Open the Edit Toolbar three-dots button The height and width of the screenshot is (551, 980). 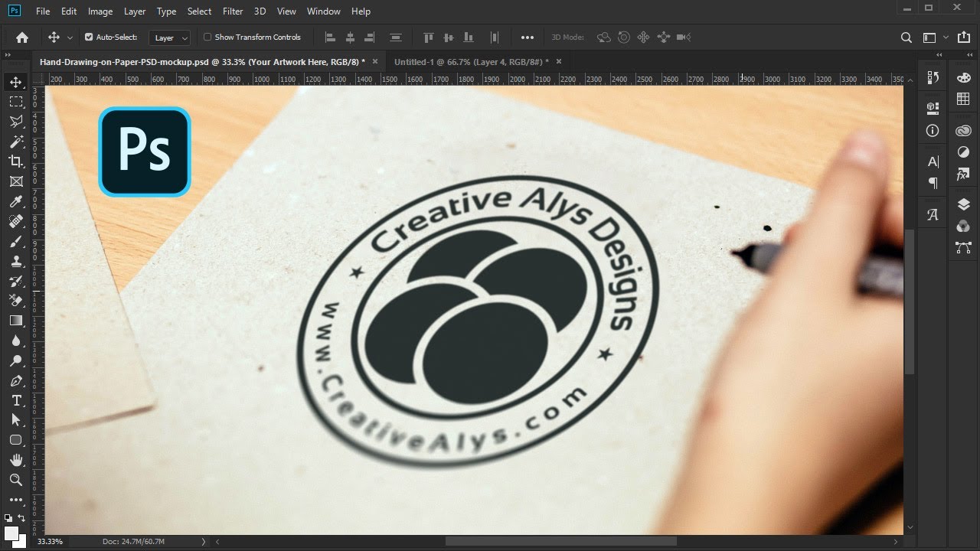(x=15, y=500)
